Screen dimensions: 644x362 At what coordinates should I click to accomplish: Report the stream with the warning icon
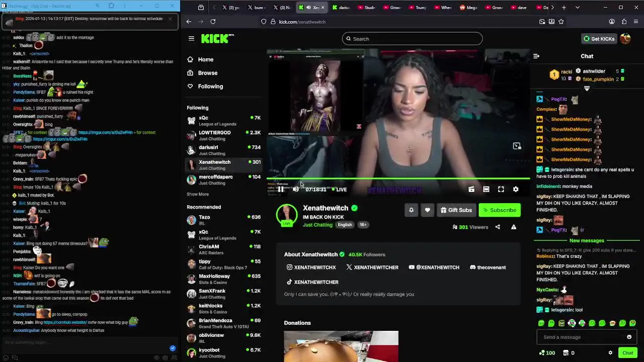514,227
